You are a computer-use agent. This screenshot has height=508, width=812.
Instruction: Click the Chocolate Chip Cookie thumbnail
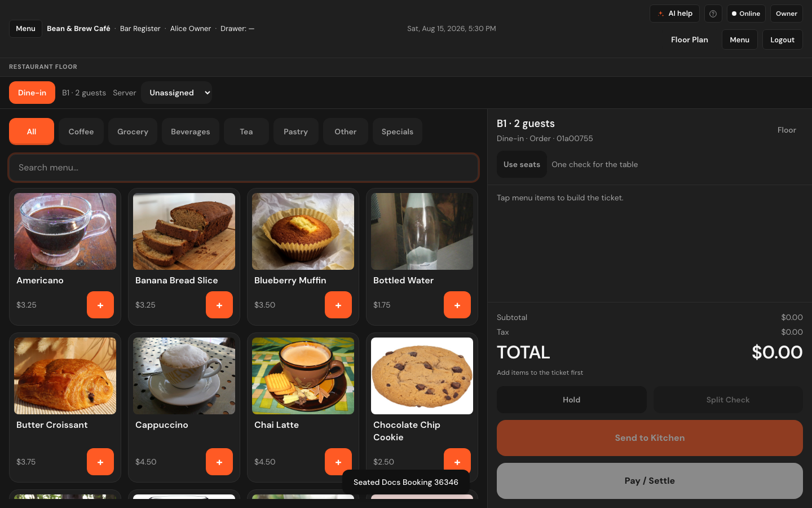[422, 376]
